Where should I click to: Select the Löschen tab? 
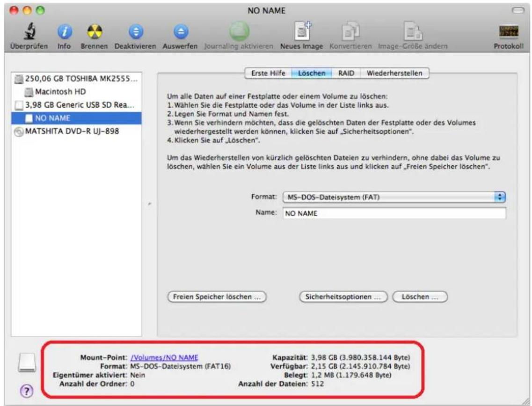312,74
